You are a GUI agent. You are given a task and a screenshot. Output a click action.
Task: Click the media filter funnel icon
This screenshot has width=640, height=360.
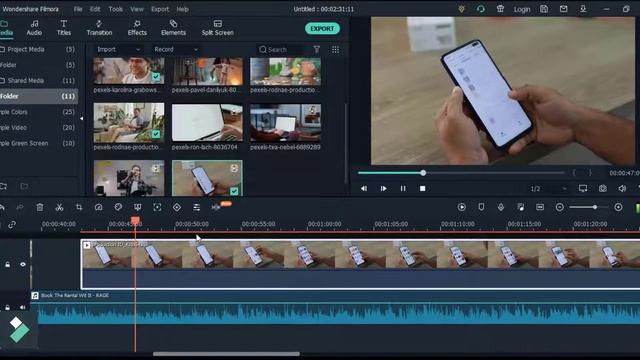(316, 49)
